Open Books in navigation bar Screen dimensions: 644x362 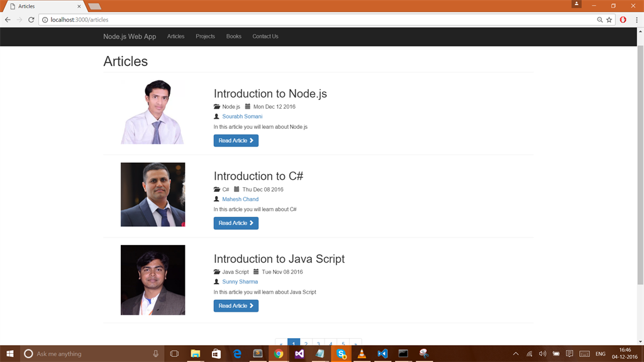tap(234, 36)
